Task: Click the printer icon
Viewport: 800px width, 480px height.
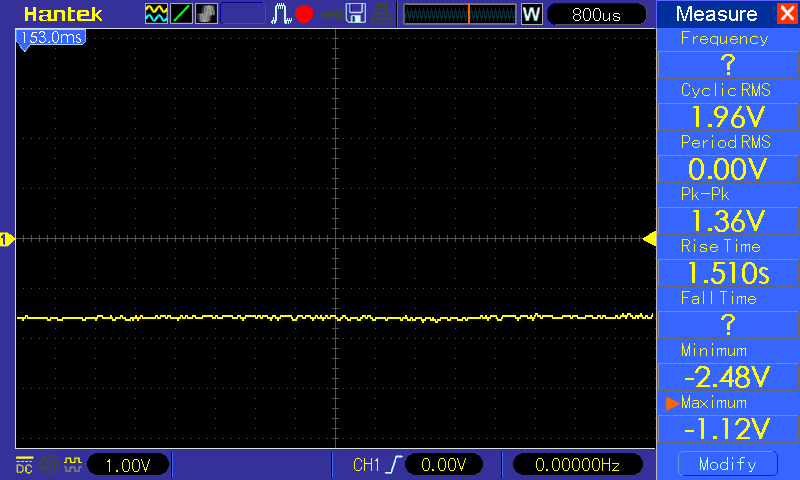Action: point(381,14)
